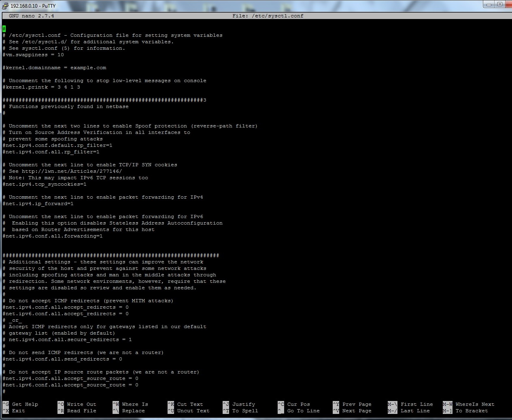The width and height of the screenshot is (512, 420).
Task: Click the First Line shortcut
Action: (410, 404)
